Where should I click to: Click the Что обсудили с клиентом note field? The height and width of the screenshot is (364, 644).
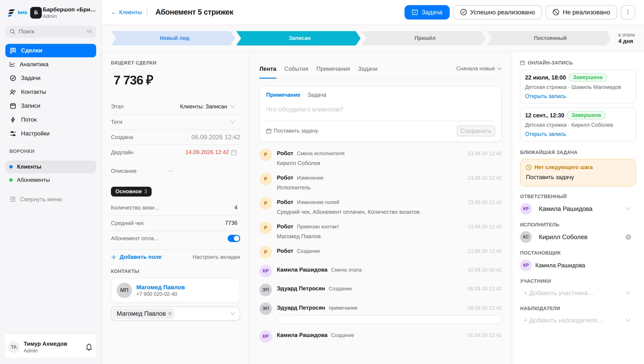[380, 110]
